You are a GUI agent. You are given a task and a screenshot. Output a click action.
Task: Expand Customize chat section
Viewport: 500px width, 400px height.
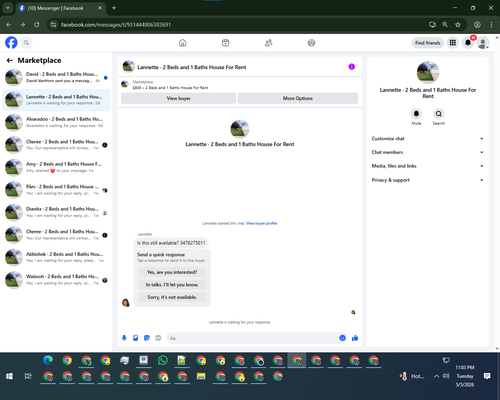428,139
